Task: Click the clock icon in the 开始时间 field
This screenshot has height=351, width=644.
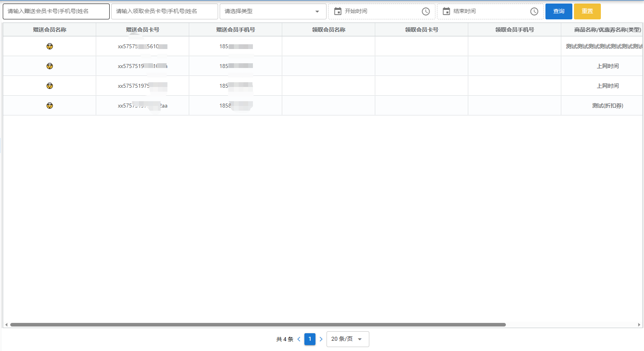Action: pyautogui.click(x=426, y=11)
